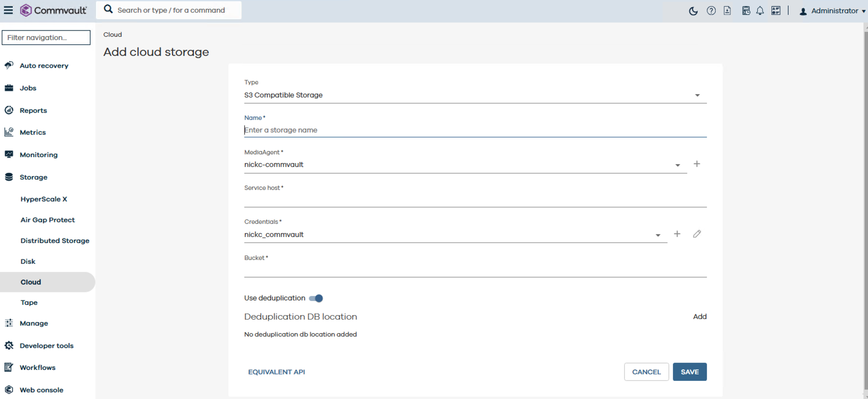Click the Jobs briefcase icon
This screenshot has width=868, height=399.
pos(9,88)
